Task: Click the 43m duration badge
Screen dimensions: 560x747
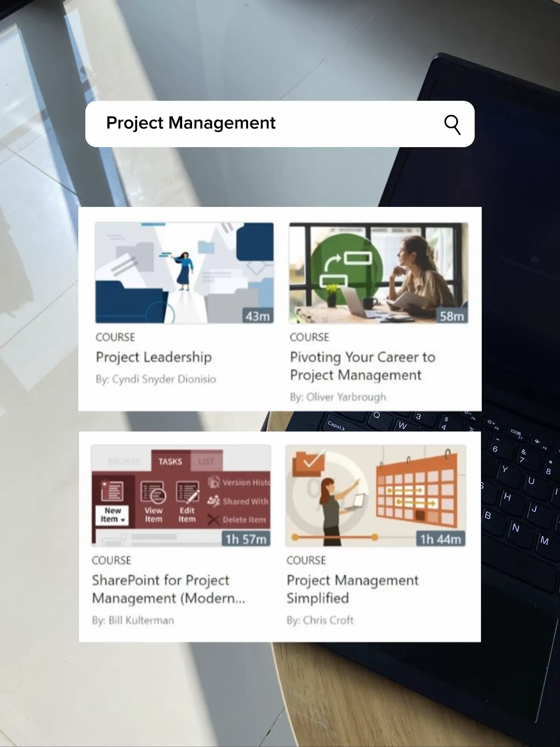Action: click(x=258, y=316)
